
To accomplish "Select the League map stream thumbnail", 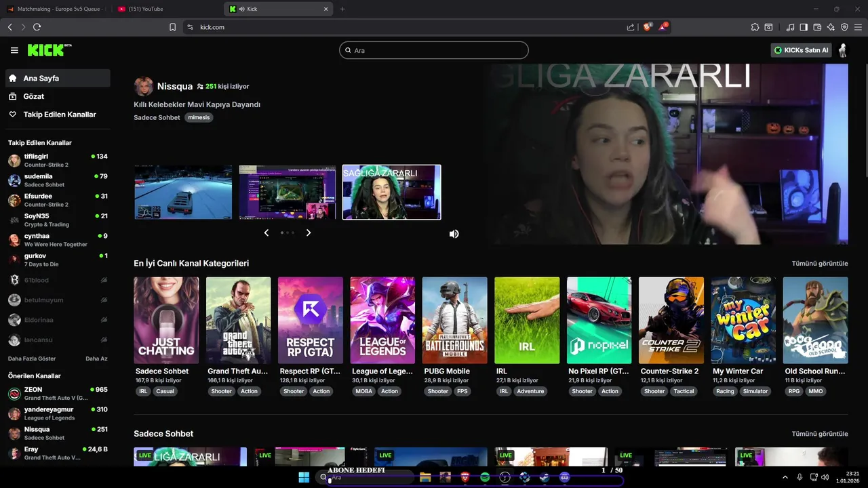I will pyautogui.click(x=288, y=192).
